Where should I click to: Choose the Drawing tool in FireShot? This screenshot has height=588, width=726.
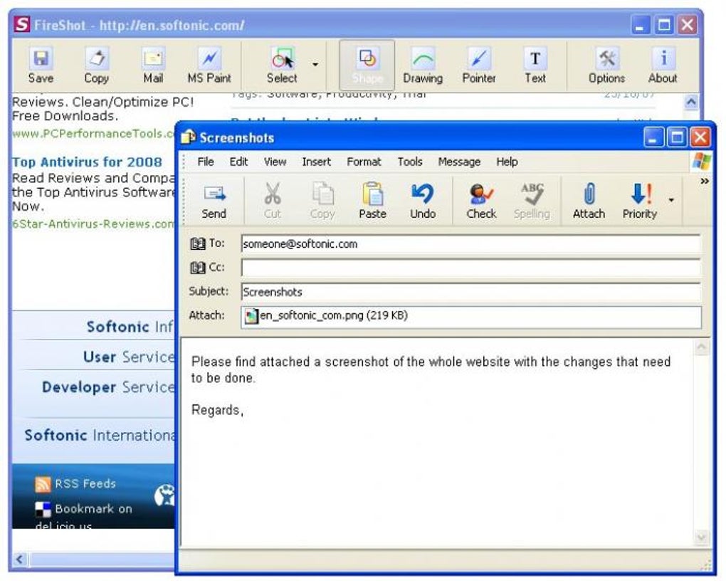pos(423,65)
